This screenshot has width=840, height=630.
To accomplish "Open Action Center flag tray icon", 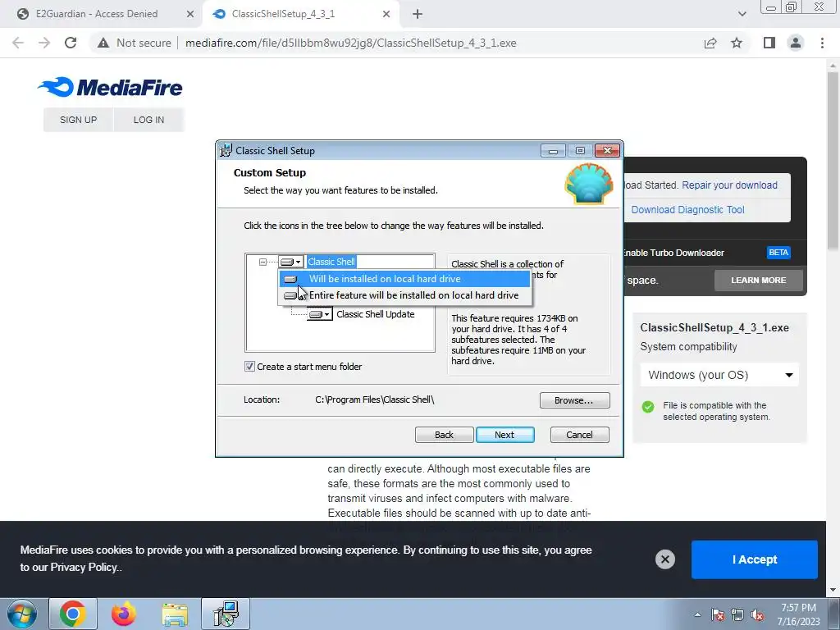I will 717,614.
